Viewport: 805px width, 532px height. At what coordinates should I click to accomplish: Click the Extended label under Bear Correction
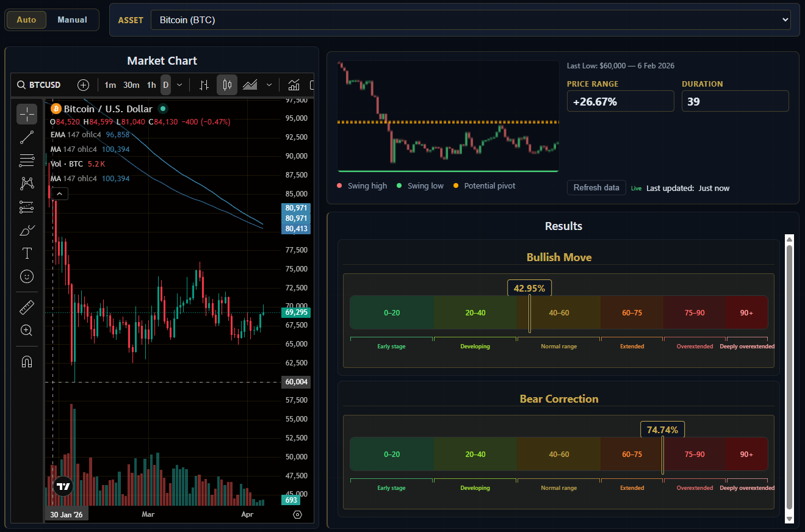(x=632, y=487)
